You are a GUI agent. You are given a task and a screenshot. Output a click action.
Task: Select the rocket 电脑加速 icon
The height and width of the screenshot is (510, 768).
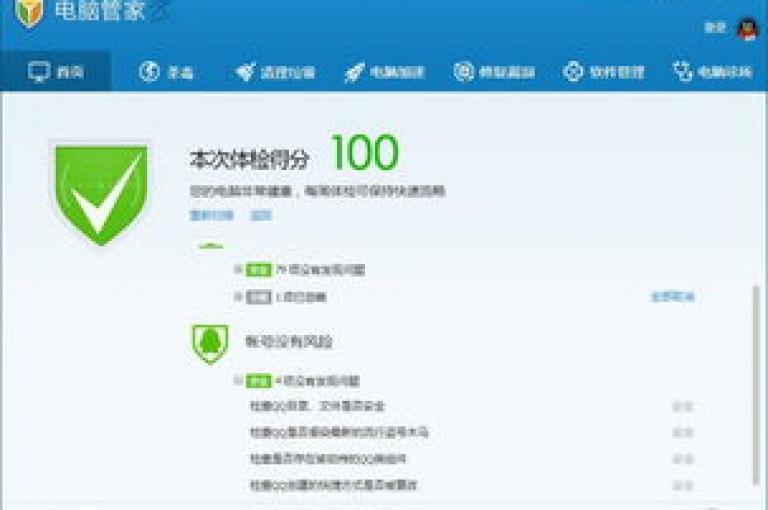[354, 72]
